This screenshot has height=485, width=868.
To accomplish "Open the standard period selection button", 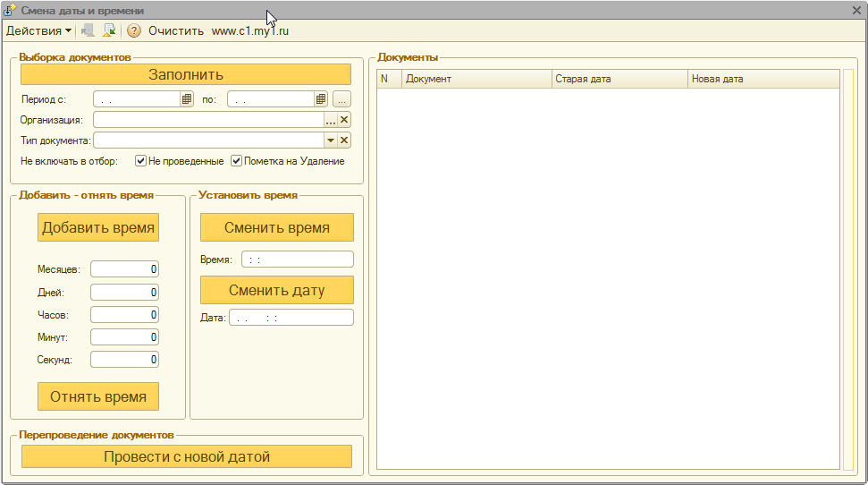I will click(x=342, y=99).
